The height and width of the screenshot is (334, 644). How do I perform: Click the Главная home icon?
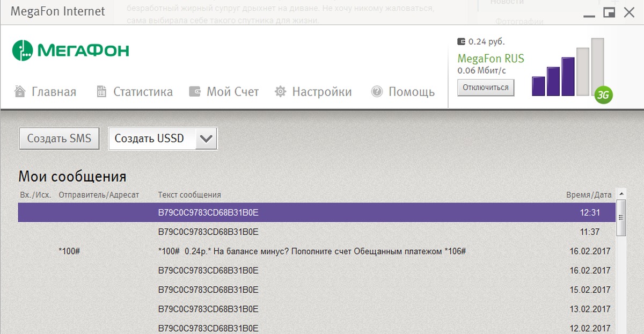(x=20, y=92)
